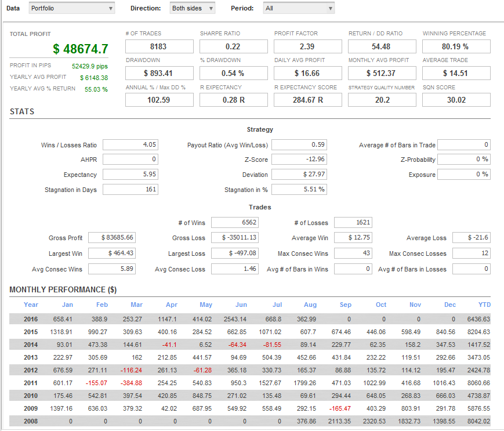This screenshot has height=431, width=504.
Task: Click 2014 April loss -41.1
Action: [x=169, y=345]
